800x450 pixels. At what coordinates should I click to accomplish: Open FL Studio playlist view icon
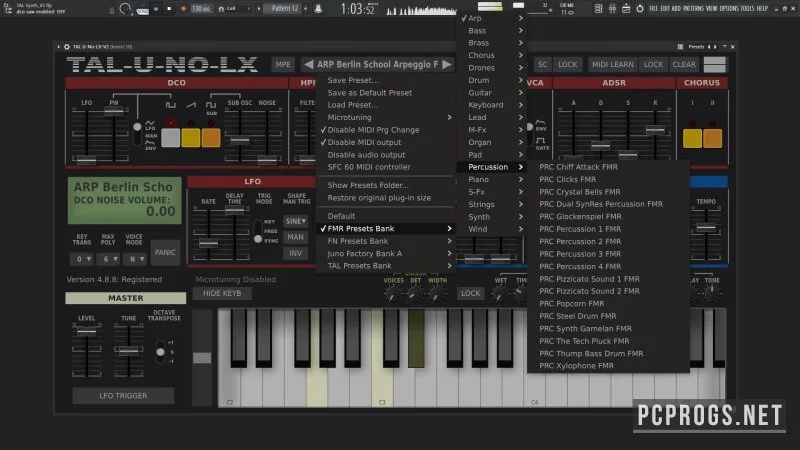coord(598,9)
